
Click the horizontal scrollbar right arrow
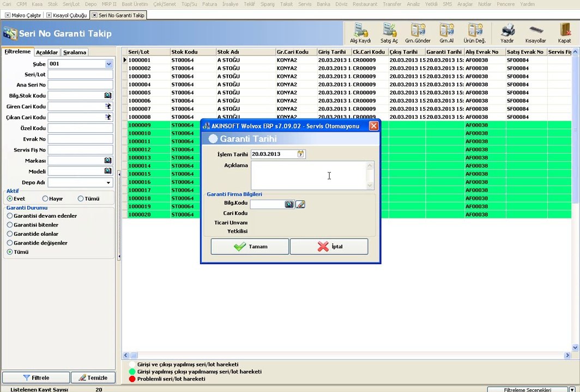[567, 355]
